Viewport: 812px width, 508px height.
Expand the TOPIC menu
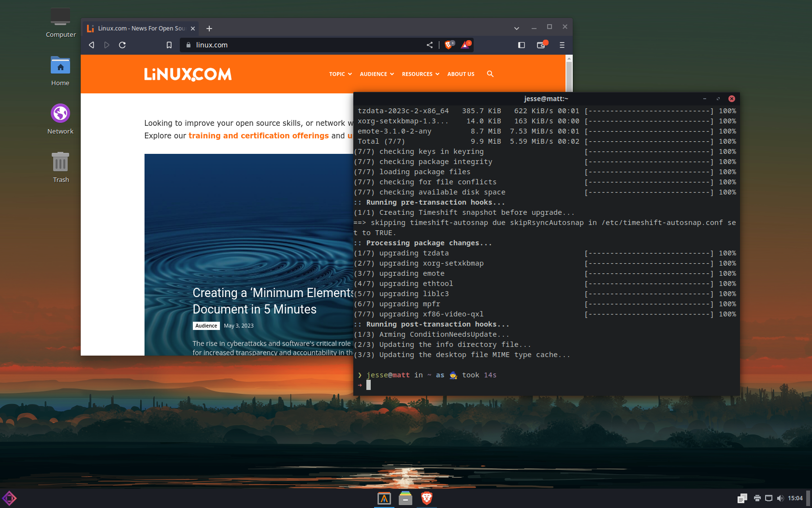point(340,74)
